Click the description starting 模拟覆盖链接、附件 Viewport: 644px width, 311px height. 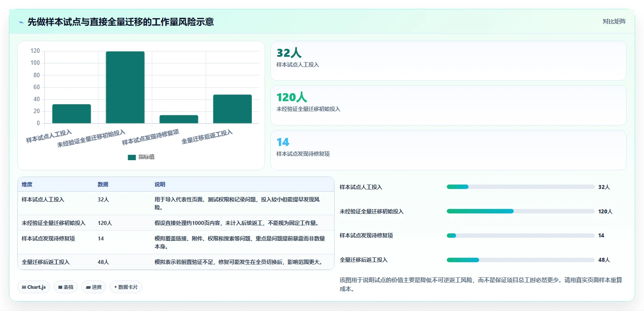click(x=240, y=242)
